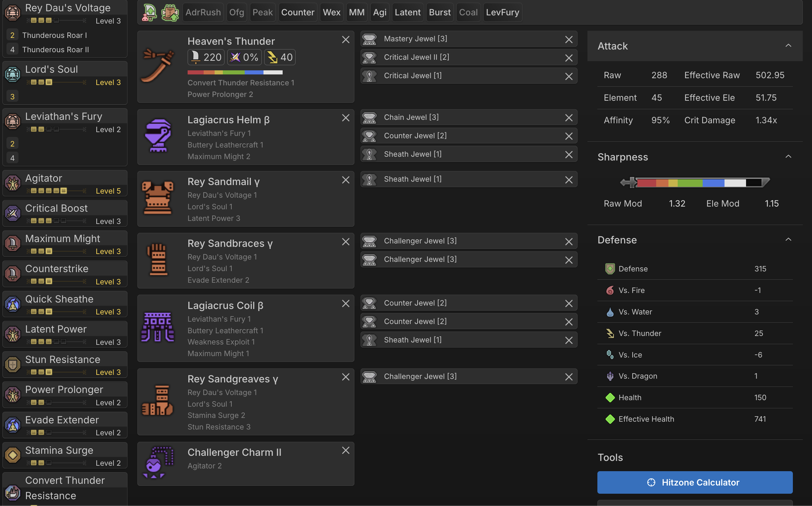
Task: Click the Effective Raw 502.95 value
Action: point(770,75)
